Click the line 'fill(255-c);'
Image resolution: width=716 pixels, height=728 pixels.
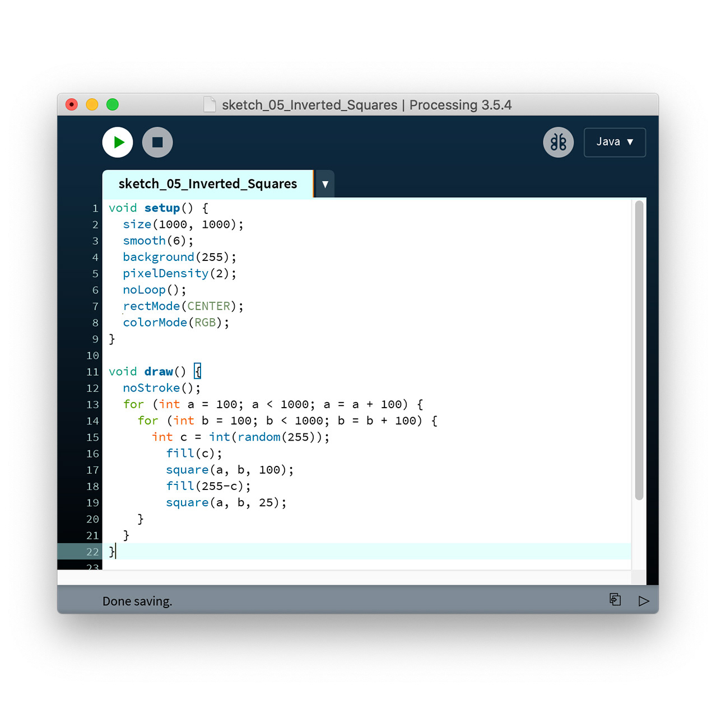click(208, 486)
